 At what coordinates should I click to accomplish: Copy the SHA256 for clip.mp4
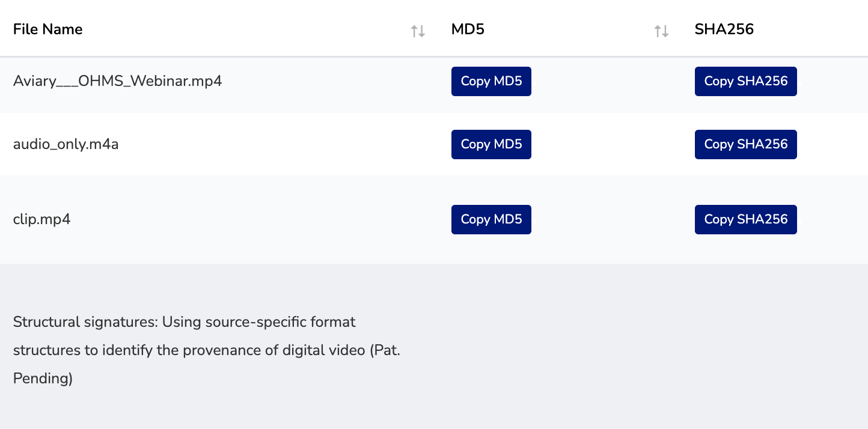pos(745,219)
